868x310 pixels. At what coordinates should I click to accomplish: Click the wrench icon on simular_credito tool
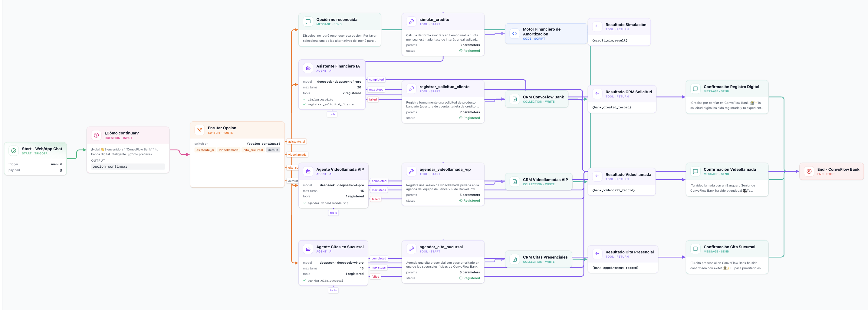tap(411, 21)
